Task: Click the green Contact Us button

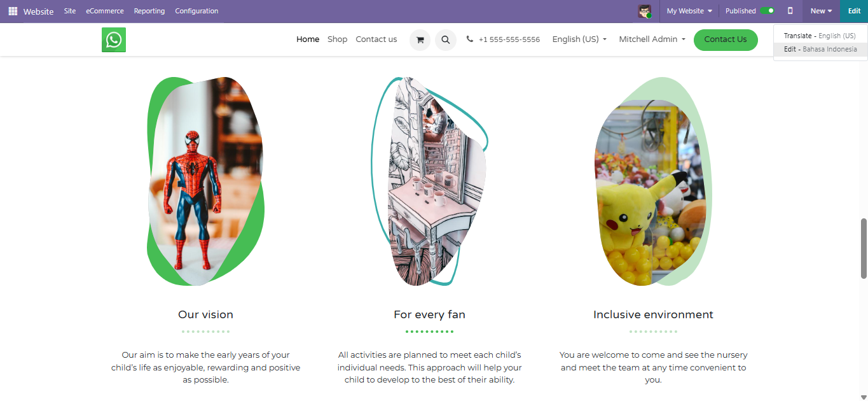Action: click(726, 39)
